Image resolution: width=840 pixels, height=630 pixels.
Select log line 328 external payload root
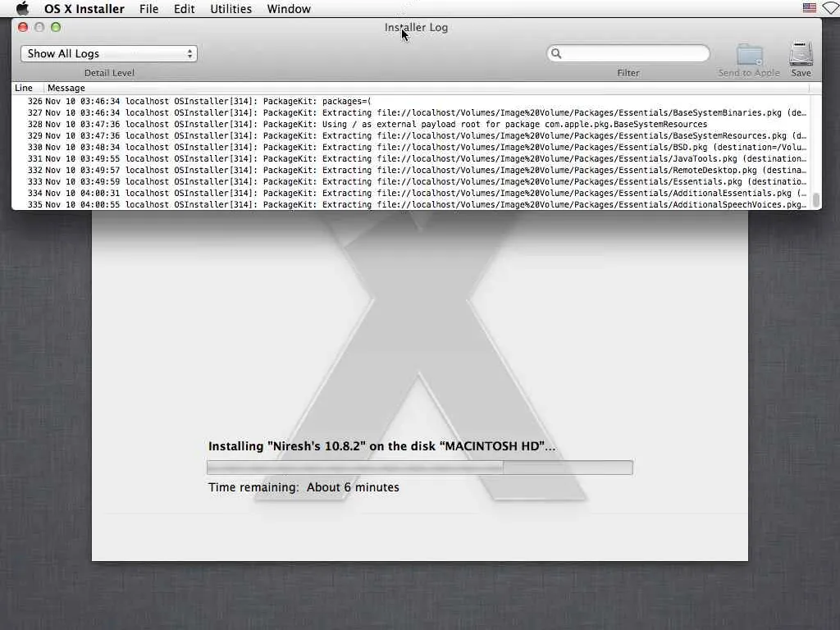(x=410, y=125)
